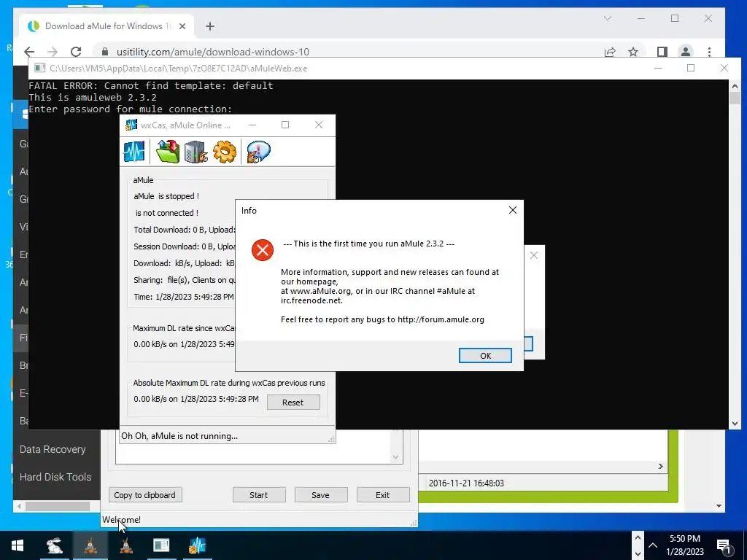Open the notification center icon
This screenshot has width=747, height=560.
[724, 546]
